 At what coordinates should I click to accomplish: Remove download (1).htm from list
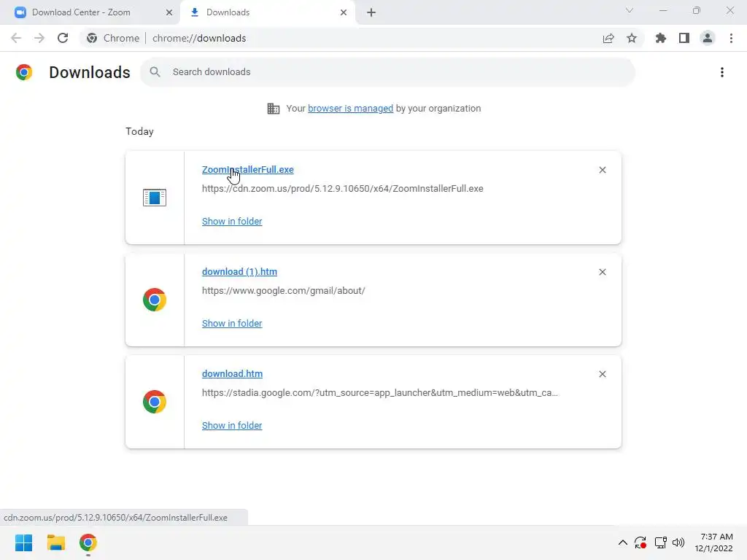click(x=603, y=272)
